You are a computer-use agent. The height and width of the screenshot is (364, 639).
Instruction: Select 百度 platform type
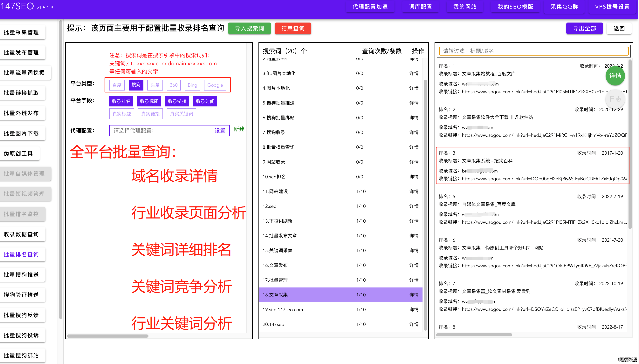point(117,85)
